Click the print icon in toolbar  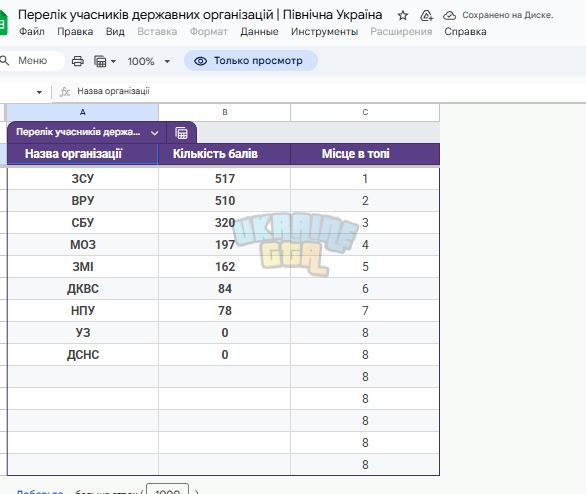click(78, 61)
